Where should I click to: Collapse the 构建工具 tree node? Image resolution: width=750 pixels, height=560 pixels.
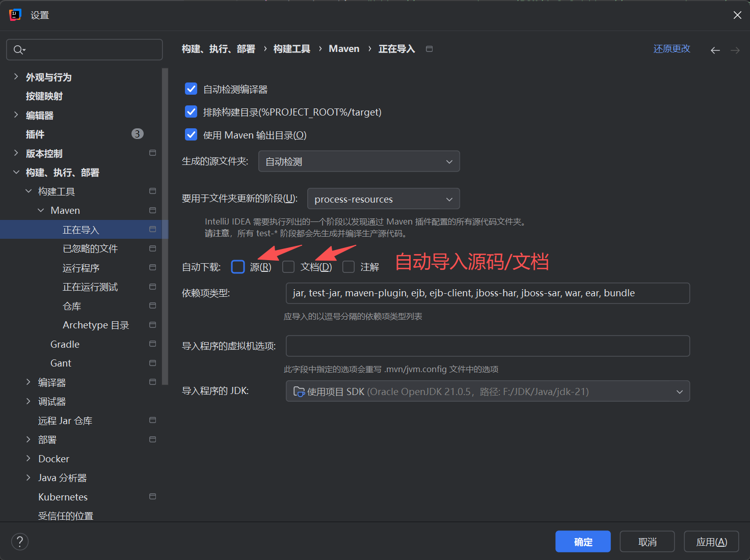click(x=29, y=191)
